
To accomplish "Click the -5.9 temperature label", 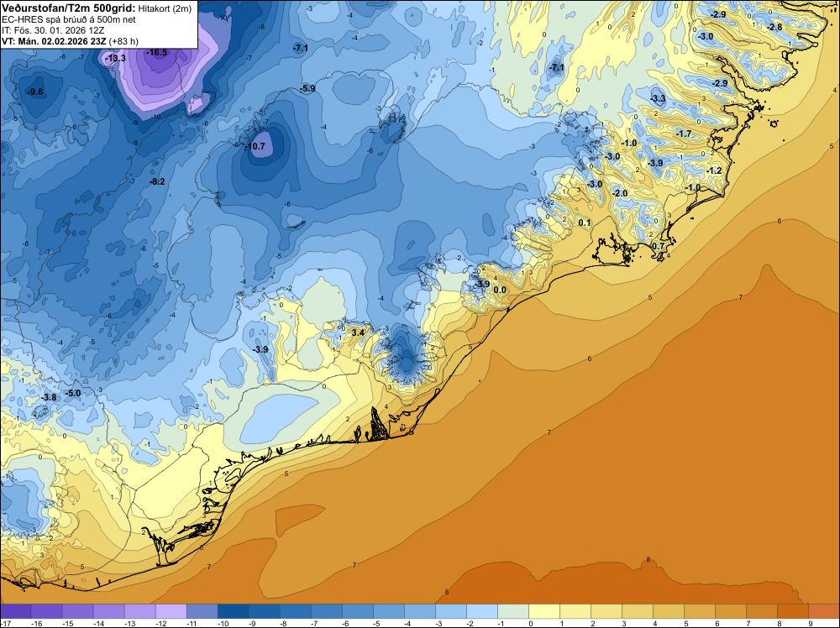I will point(307,88).
